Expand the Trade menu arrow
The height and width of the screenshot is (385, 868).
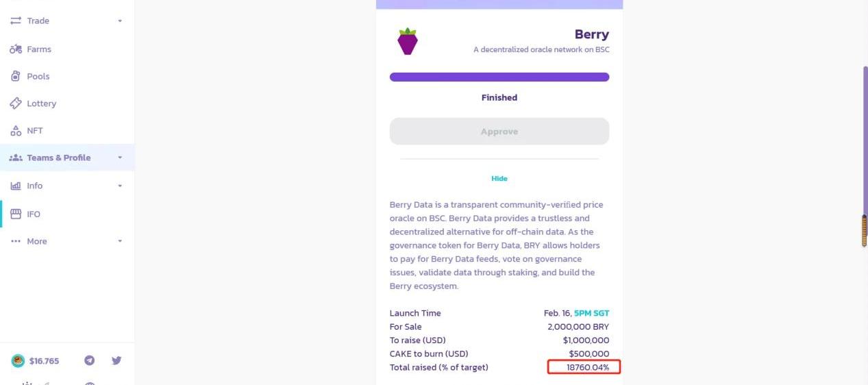[120, 21]
